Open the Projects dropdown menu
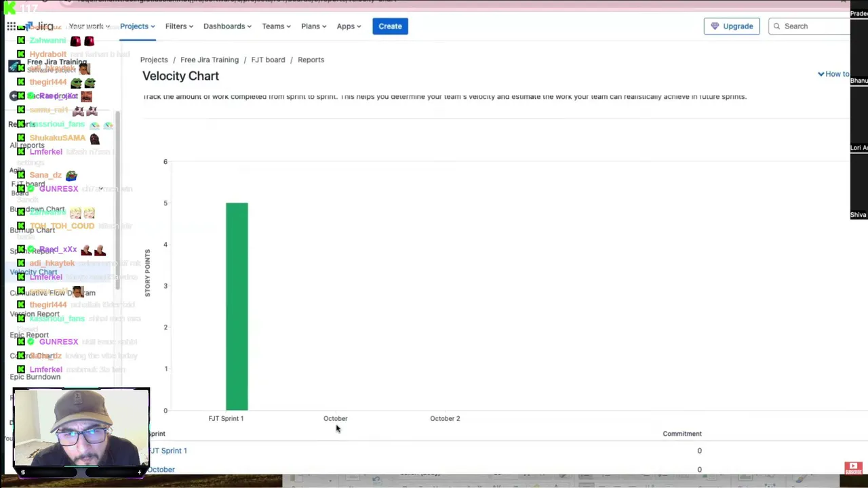 click(137, 26)
